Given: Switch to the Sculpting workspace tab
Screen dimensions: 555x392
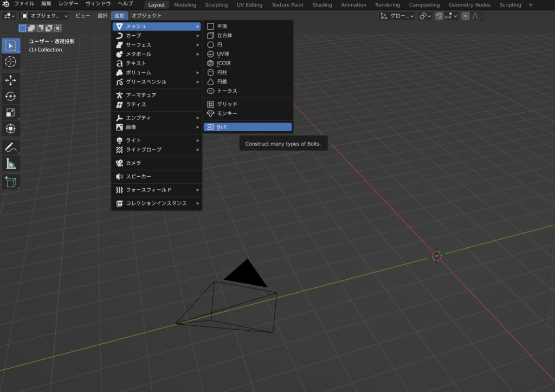Looking at the screenshot, I should tap(216, 5).
